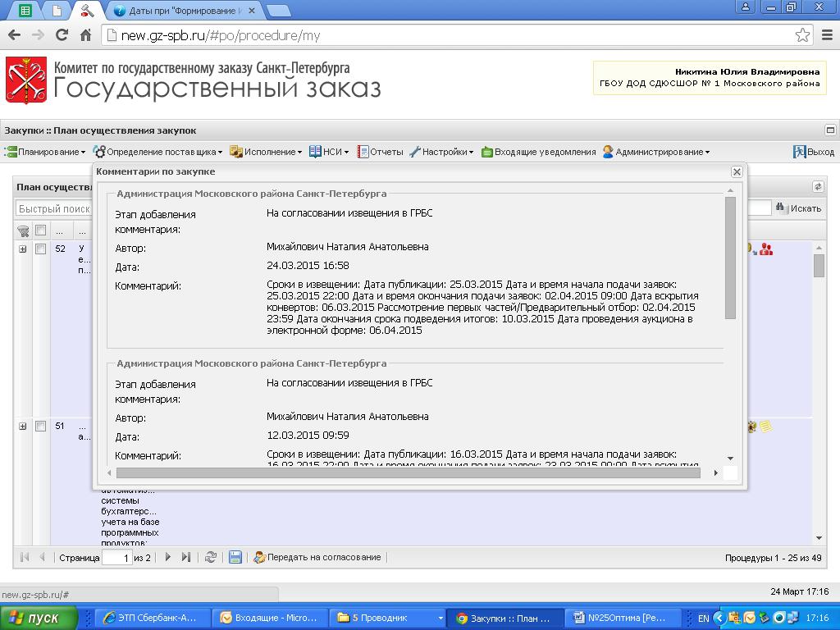The image size is (840, 630).
Task: Toggle the select-all checkbox in grid header
Action: click(x=41, y=231)
